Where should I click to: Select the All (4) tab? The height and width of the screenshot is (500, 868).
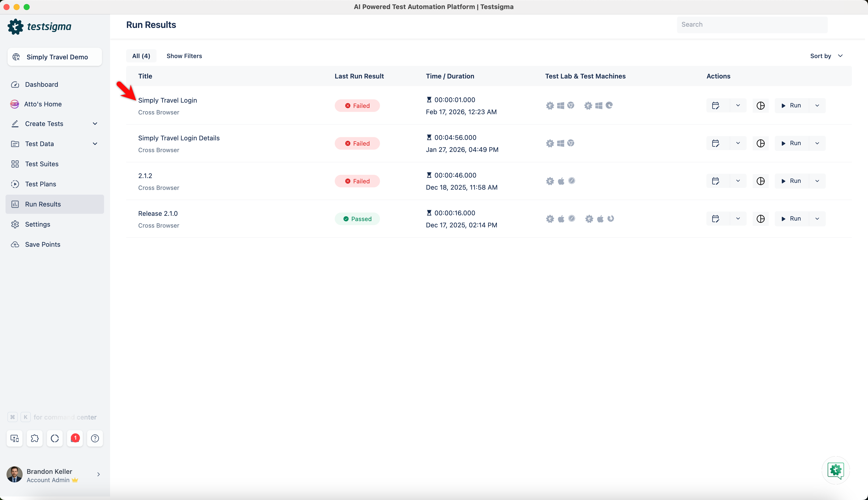141,56
